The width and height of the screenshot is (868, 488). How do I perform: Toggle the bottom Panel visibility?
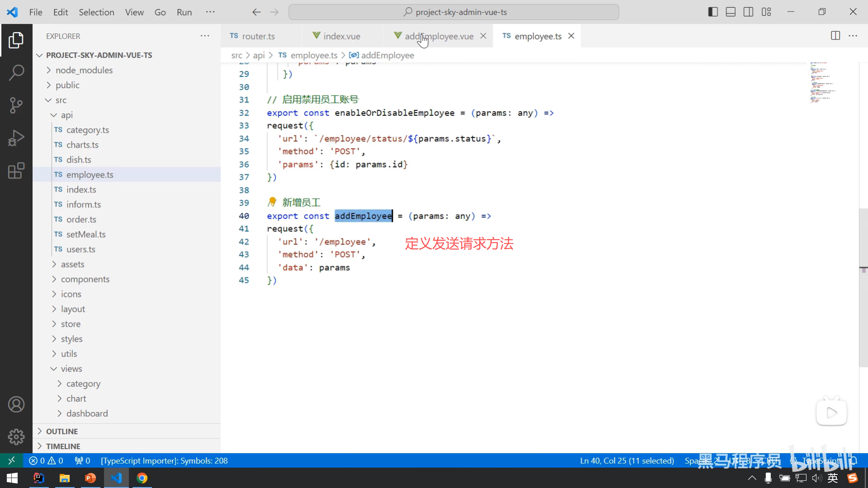point(731,12)
